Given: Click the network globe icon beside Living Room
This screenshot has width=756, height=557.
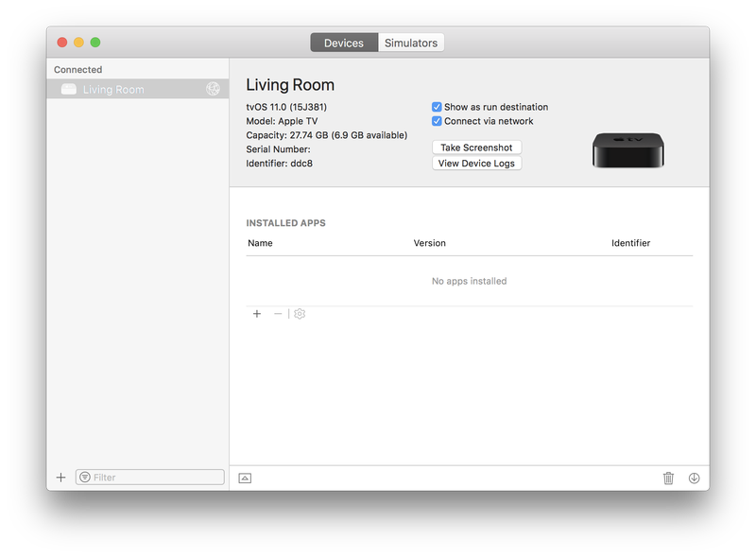Looking at the screenshot, I should point(214,89).
